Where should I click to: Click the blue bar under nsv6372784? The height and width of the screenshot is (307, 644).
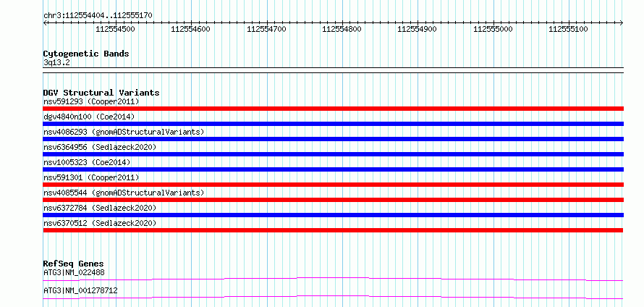point(333,215)
